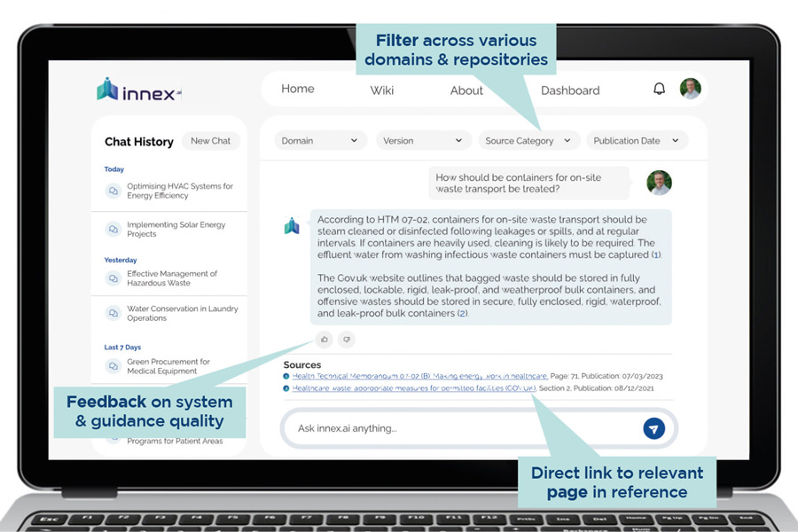The width and height of the screenshot is (798, 532).
Task: Switch to the Dashboard tab
Action: pos(570,90)
